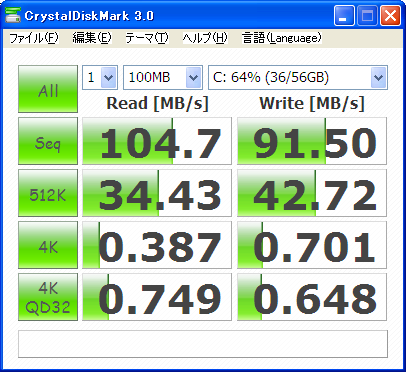This screenshot has height=372, width=409.
Task: Start the Seq benchmark test
Action: (48, 141)
